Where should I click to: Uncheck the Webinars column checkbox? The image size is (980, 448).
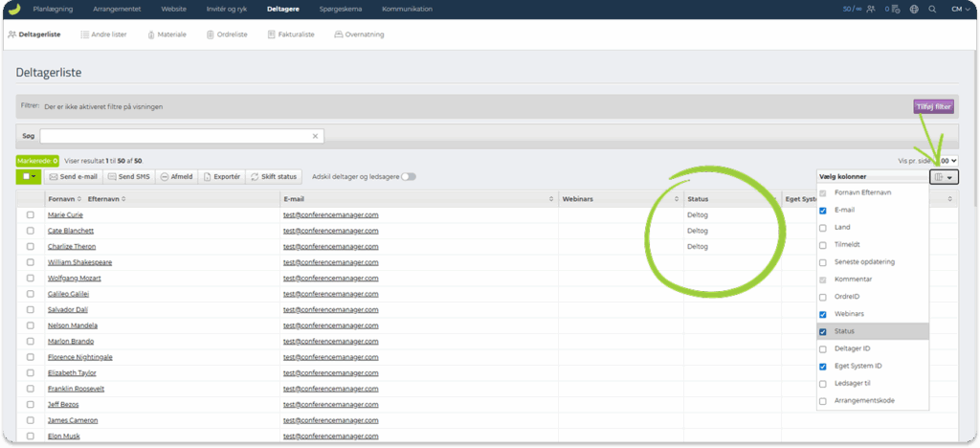[823, 314]
